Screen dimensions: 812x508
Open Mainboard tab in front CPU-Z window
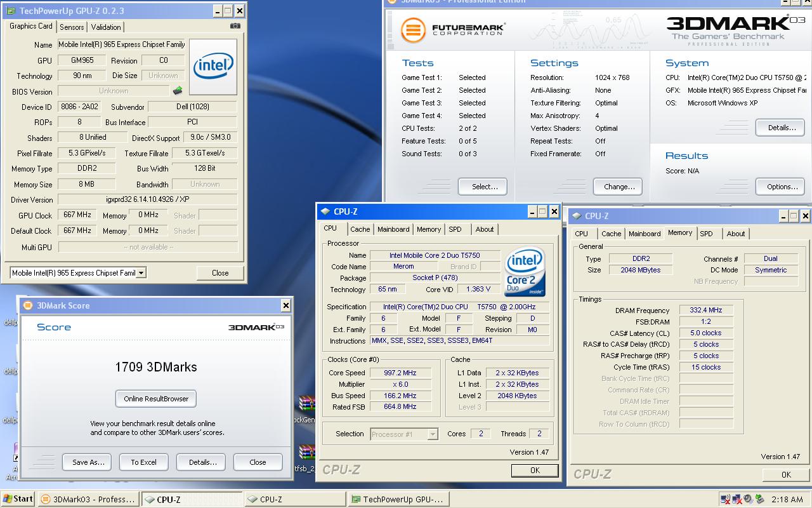pyautogui.click(x=393, y=229)
